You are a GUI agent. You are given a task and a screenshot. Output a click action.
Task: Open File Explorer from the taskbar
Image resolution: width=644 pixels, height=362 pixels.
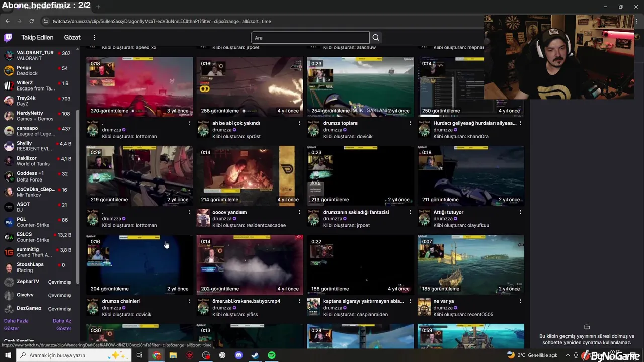173,355
